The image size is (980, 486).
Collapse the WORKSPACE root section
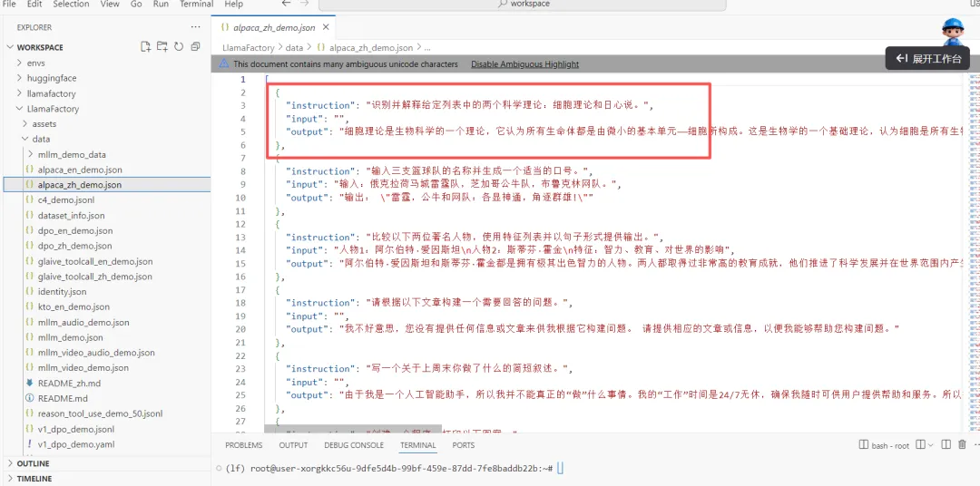[x=40, y=47]
